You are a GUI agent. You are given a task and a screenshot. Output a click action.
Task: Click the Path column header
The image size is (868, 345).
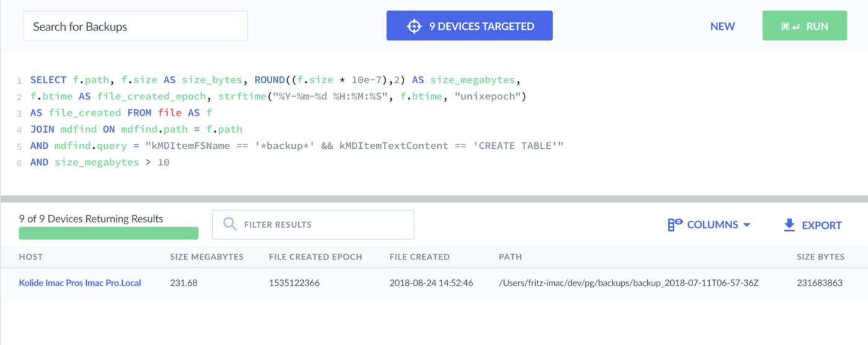511,257
